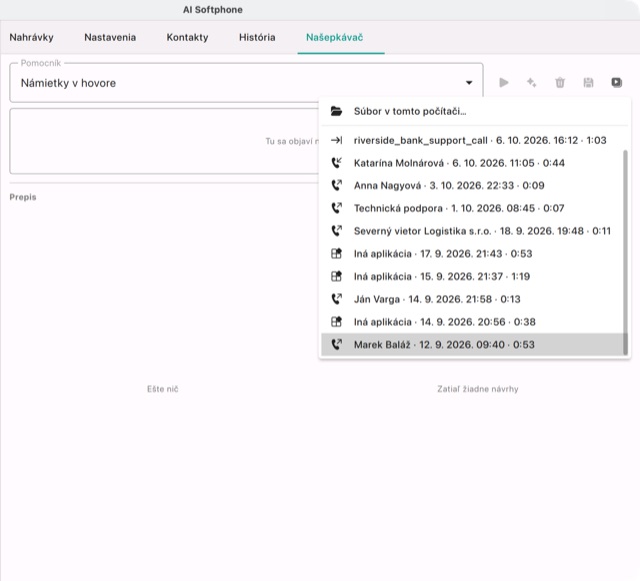This screenshot has width=640, height=581.
Task: Click the save floppy disk icon
Action: coord(588,83)
